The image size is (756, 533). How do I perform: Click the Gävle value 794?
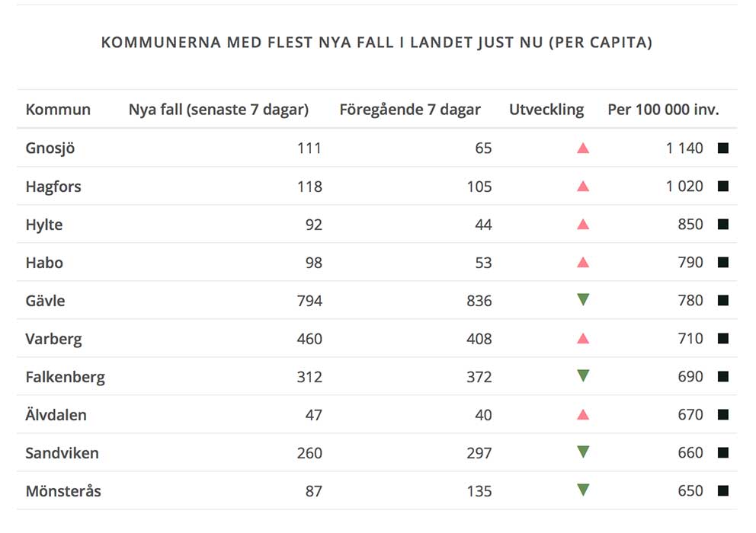[309, 301]
